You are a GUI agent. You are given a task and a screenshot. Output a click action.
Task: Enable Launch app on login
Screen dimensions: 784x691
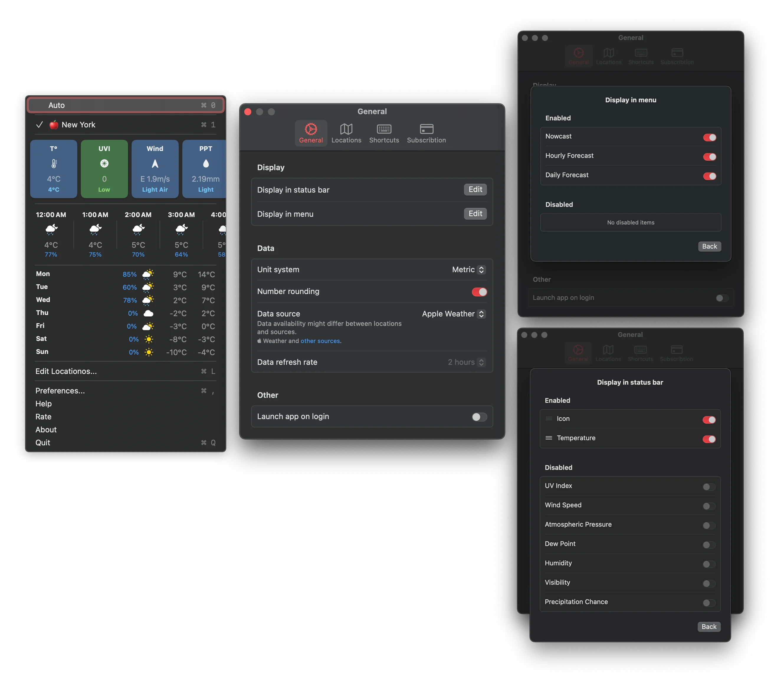point(479,416)
